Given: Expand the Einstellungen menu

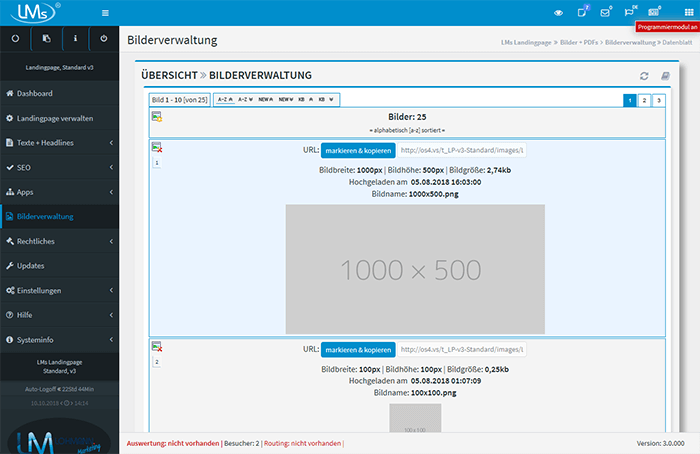Looking at the screenshot, I should [59, 290].
